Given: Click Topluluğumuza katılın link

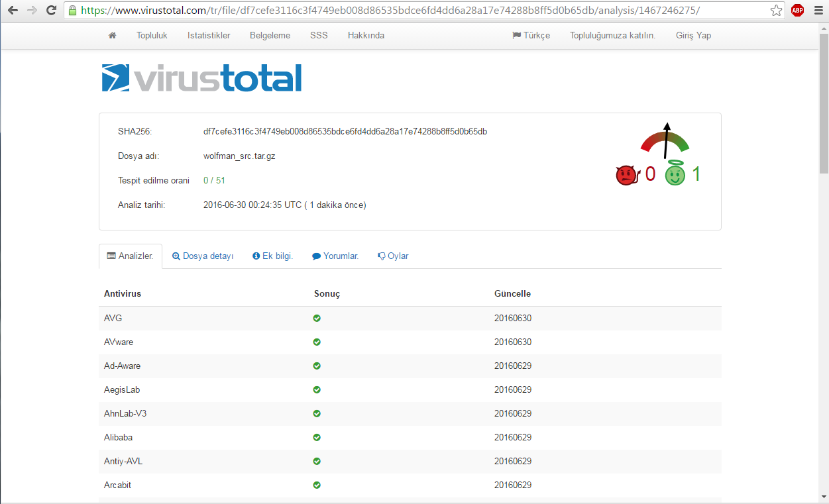Looking at the screenshot, I should coord(612,36).
